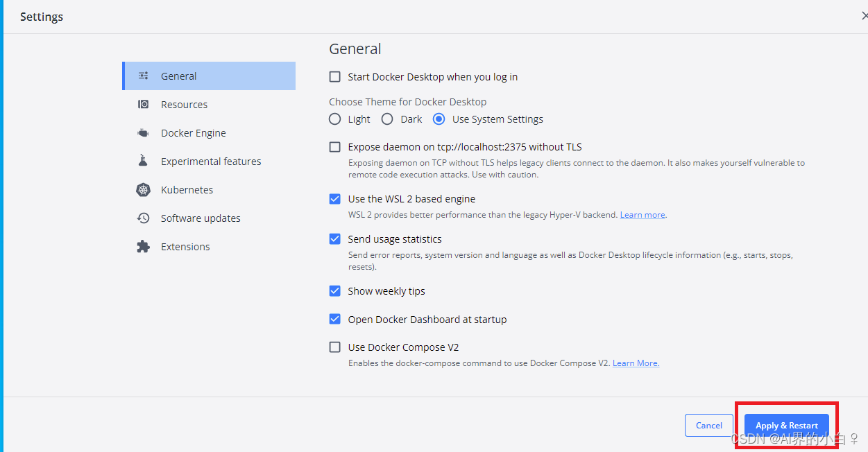Turn off Show weekly tips
The image size is (868, 452).
[x=335, y=291]
